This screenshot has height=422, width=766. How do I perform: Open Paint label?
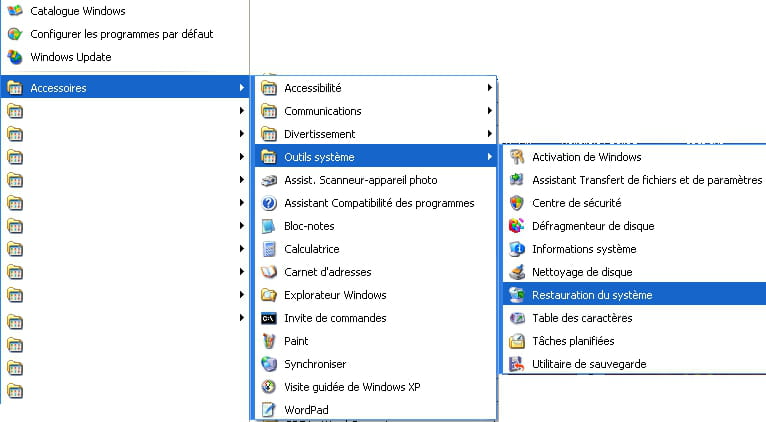tap(296, 341)
